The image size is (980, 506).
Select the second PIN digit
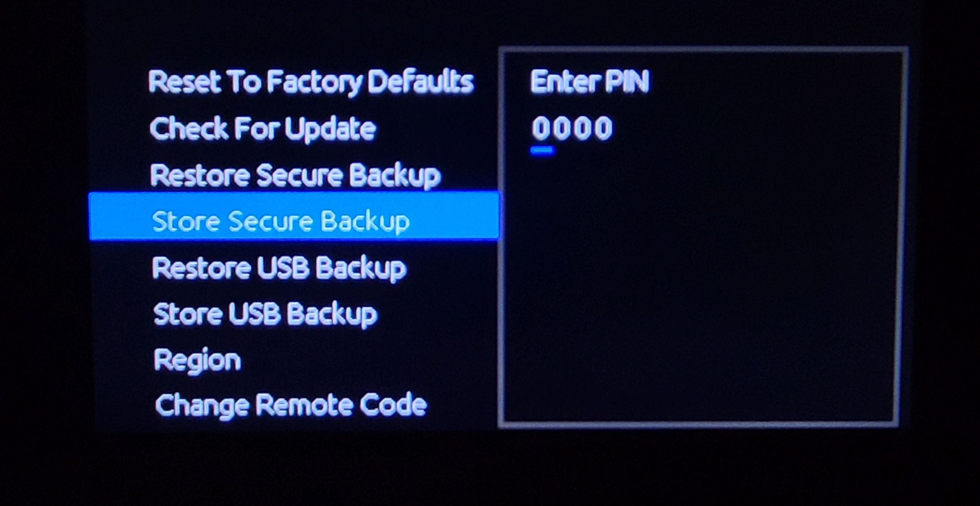[562, 128]
